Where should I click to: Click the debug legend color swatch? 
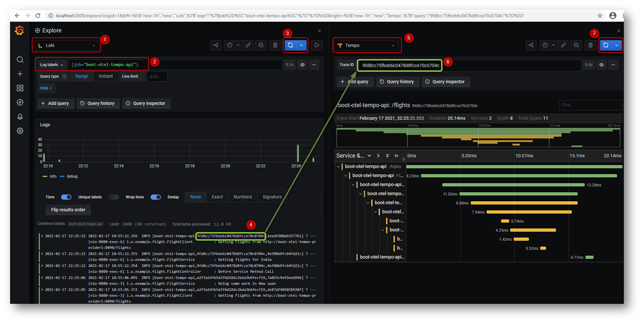coord(62,176)
